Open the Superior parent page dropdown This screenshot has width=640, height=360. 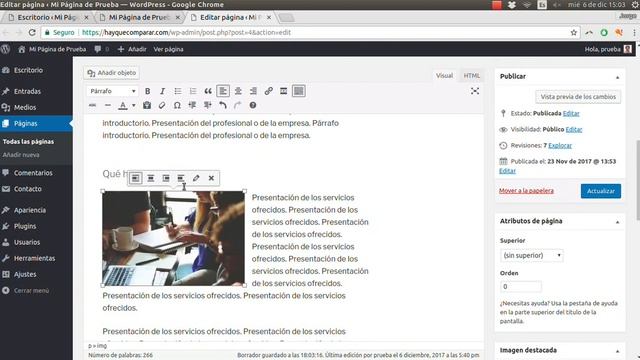coord(531,256)
